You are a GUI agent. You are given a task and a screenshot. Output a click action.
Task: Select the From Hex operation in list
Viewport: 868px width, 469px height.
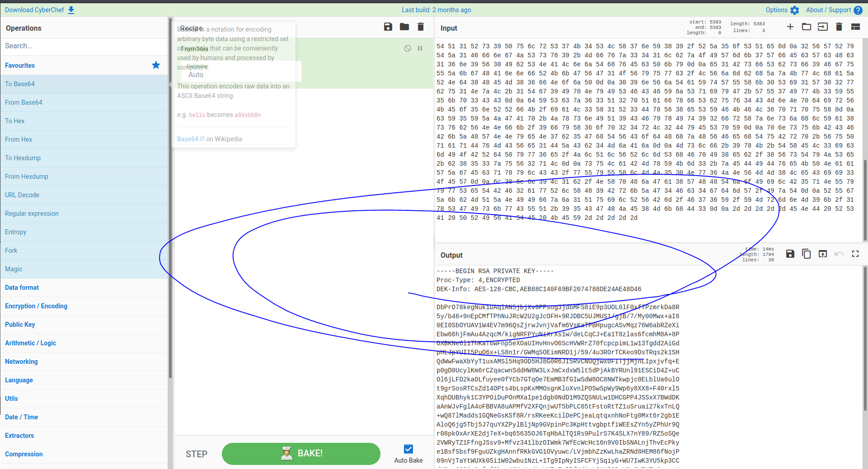84,139
